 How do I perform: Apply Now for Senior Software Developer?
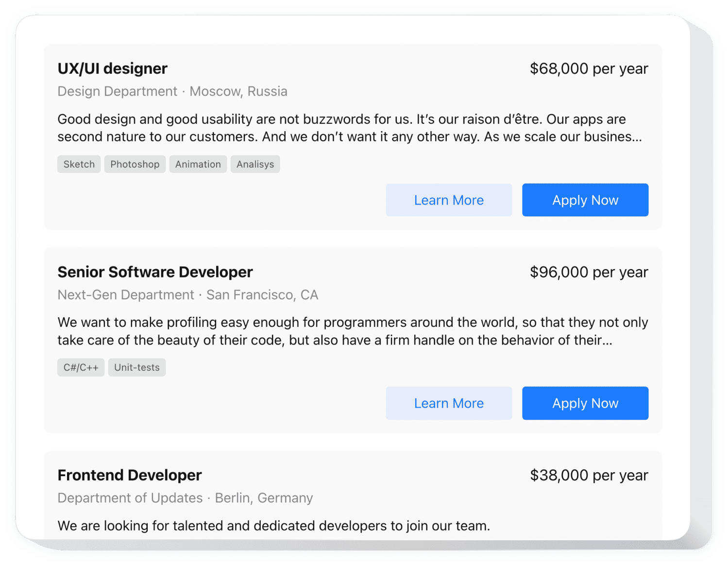(585, 403)
